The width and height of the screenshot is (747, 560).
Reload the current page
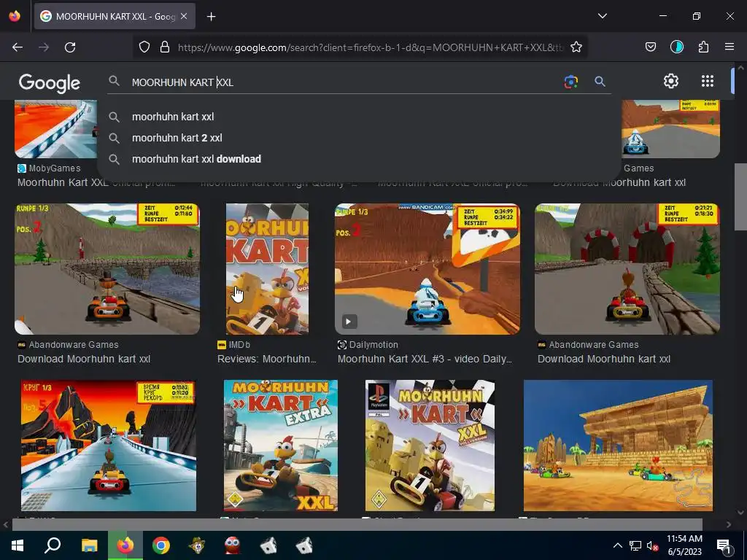click(70, 47)
